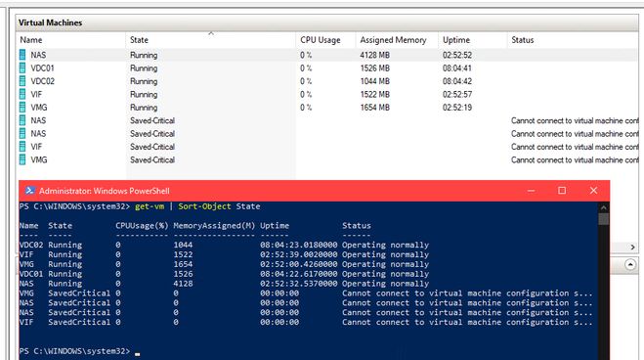The height and width of the screenshot is (360, 644).
Task: Click the uptime value 08:04:42
Action: [x=457, y=81]
